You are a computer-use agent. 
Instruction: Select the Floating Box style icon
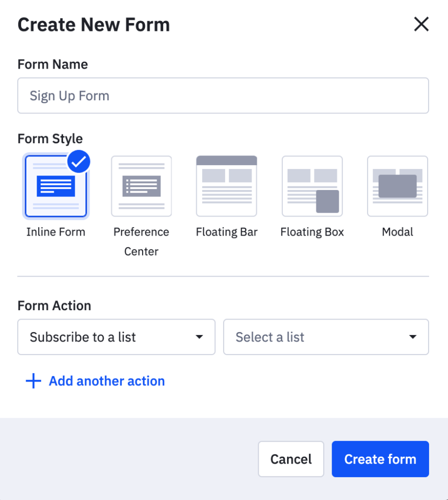[x=312, y=186]
